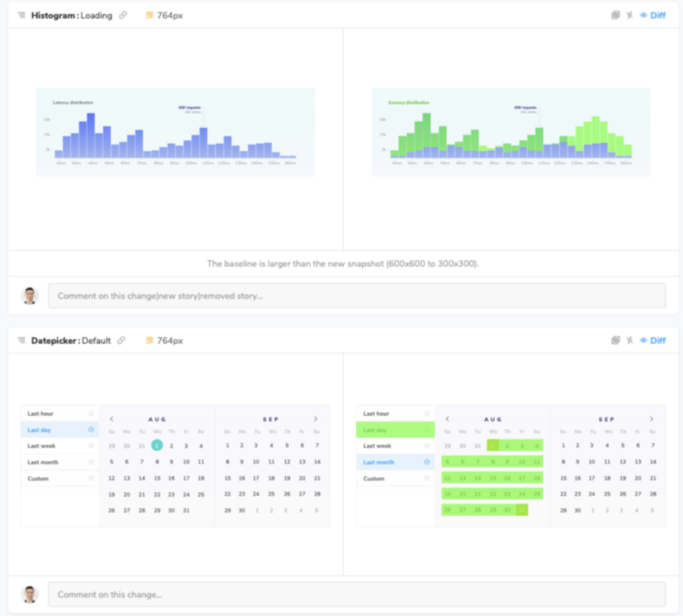This screenshot has height=616, width=683.
Task: Select 'Last day' radio in left datepicker
Action: 91,429
